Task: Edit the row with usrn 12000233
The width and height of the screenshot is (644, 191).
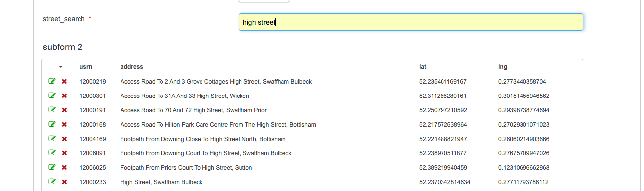Action: tap(52, 182)
